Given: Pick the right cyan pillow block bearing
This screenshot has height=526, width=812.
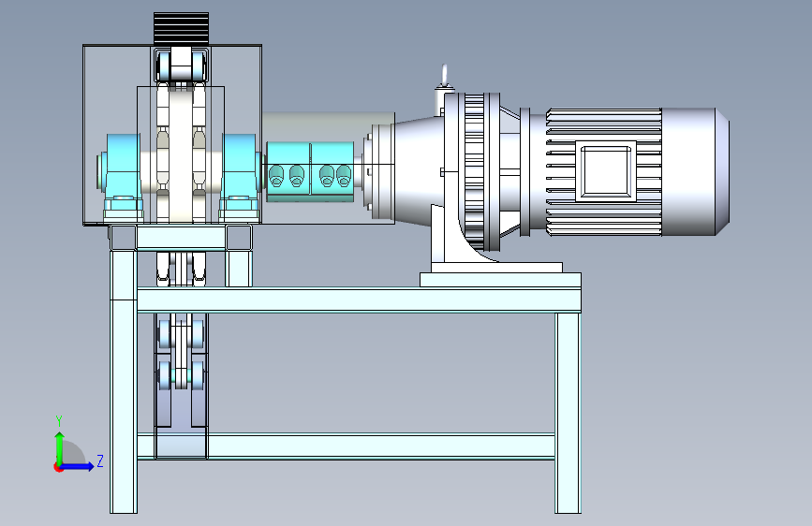Looking at the screenshot, I should (239, 179).
